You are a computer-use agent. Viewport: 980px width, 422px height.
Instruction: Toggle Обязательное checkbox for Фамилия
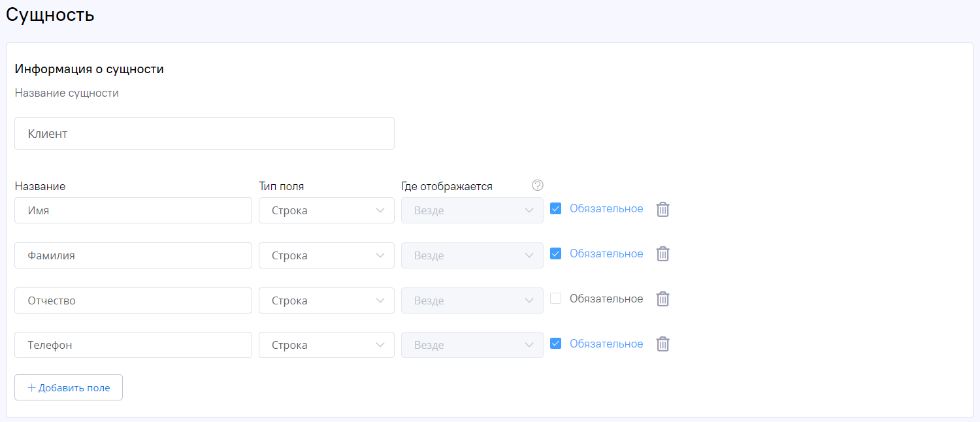(556, 254)
